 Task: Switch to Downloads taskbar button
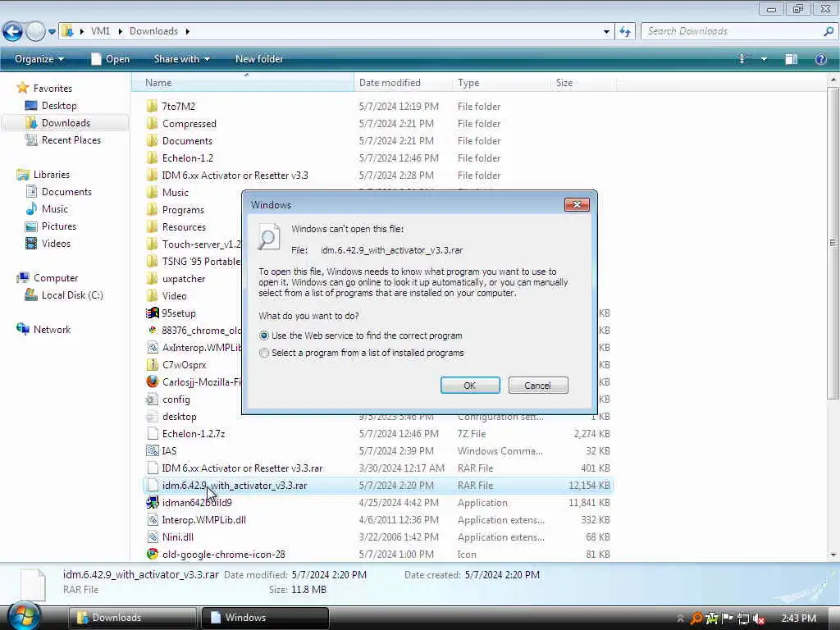click(x=132, y=618)
